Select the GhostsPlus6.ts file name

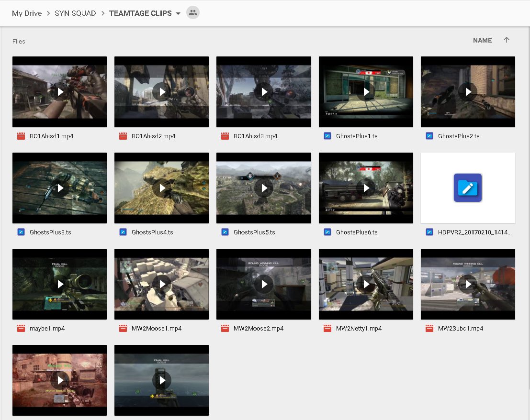pyautogui.click(x=357, y=232)
